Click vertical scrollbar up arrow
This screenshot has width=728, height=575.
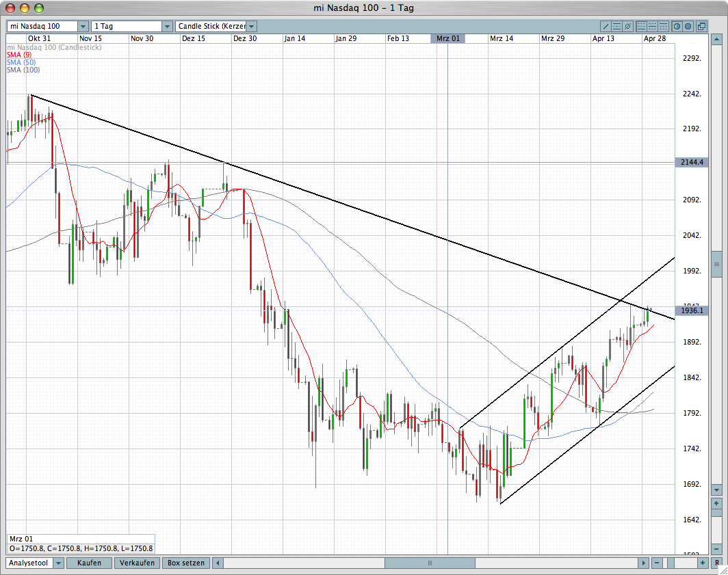tap(716, 39)
